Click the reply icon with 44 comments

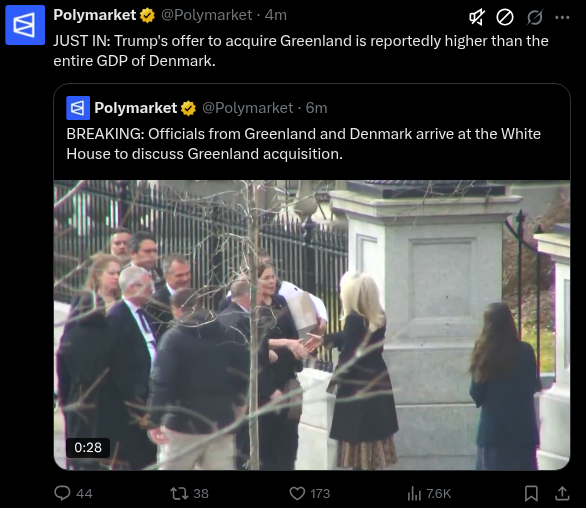pos(73,493)
